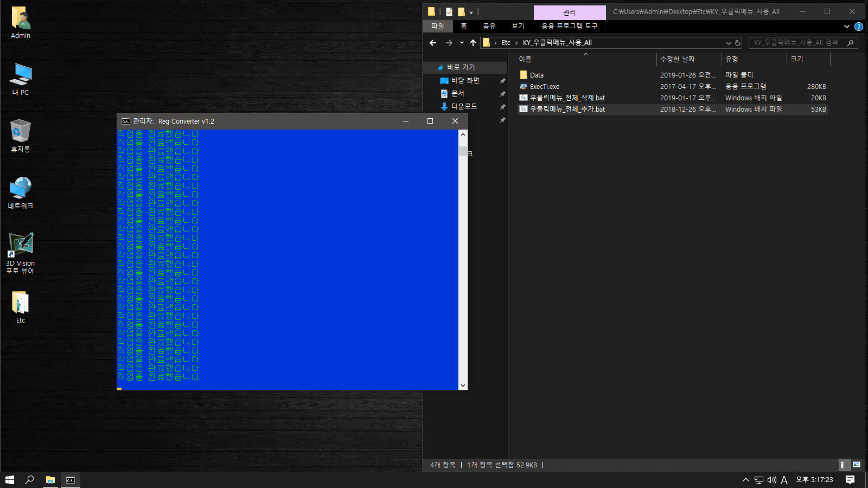The height and width of the screenshot is (488, 868).
Task: Select the 네트워크 desktop icon
Action: pos(21,193)
